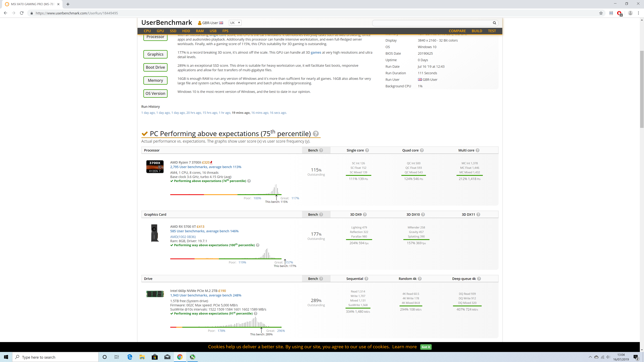Click the RX 5700 XT graphics card image
The image size is (644, 362).
155,233
